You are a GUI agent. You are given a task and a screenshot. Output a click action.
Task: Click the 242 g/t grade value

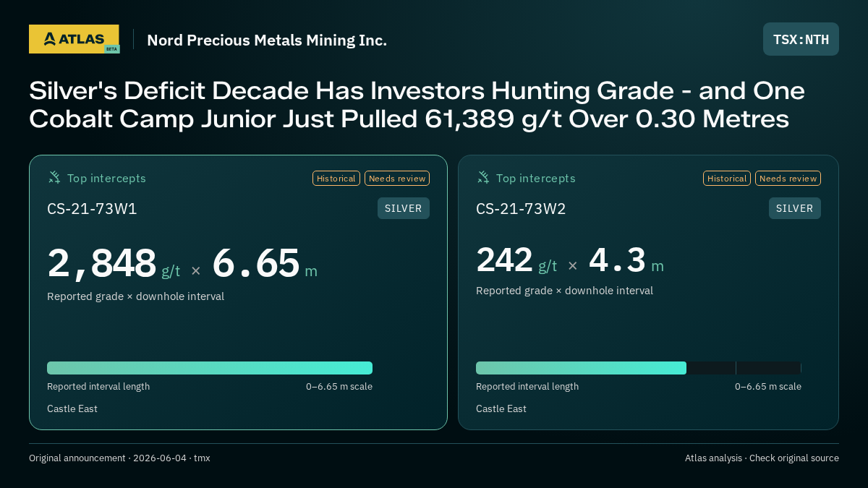(x=516, y=260)
